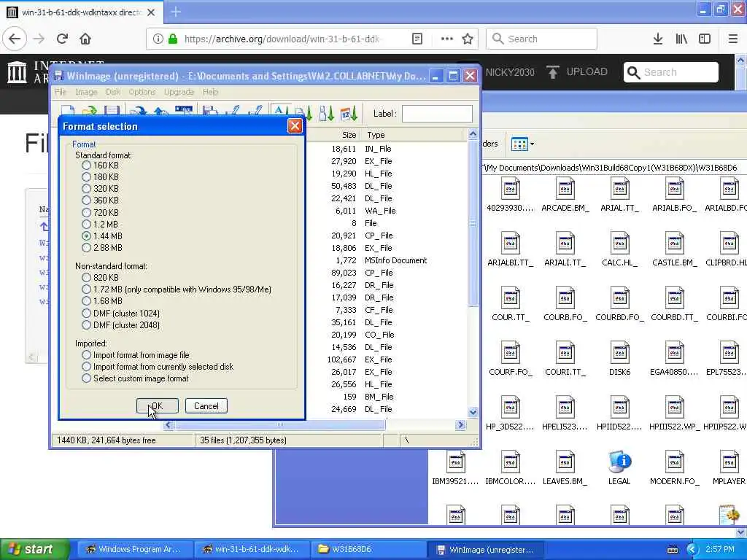Show Firefox sidebars
747x560 pixels.
705,39
